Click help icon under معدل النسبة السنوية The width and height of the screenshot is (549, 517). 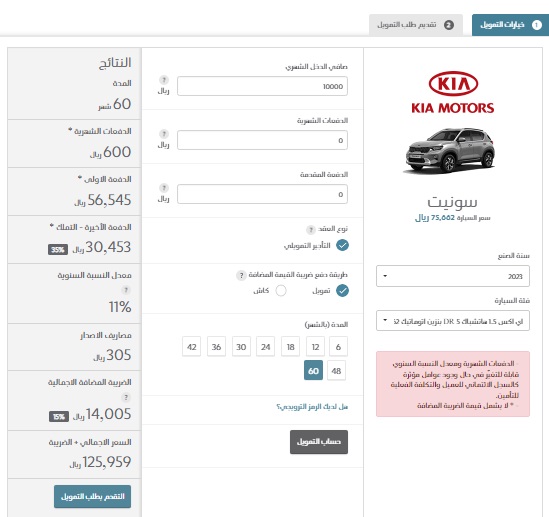126,290
